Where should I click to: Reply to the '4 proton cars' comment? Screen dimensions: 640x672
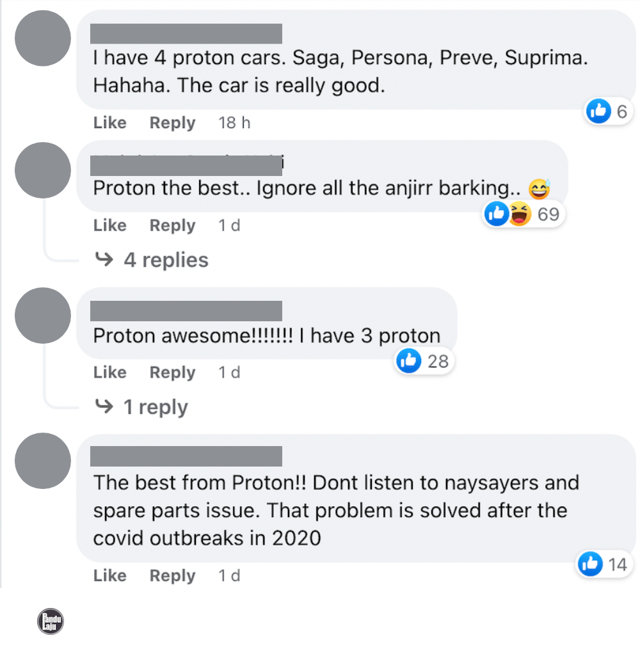tap(172, 123)
